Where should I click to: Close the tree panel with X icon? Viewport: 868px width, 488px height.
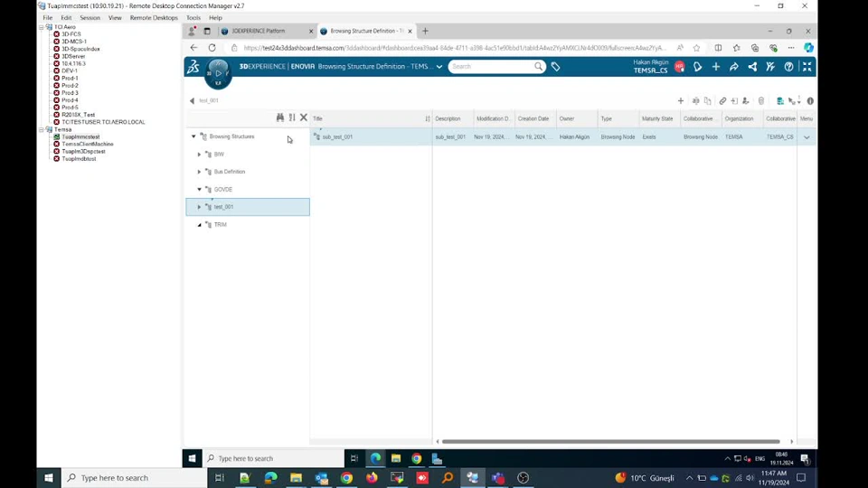304,117
